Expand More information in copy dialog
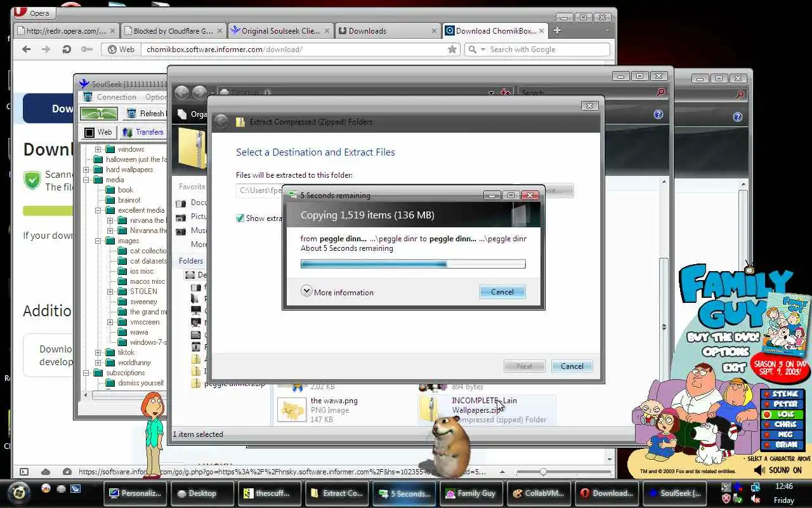This screenshot has height=508, width=812. tap(337, 291)
